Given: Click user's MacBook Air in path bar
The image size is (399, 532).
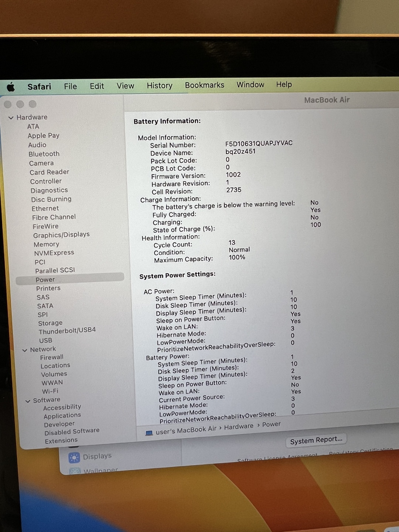Looking at the screenshot, I should click(x=186, y=430).
